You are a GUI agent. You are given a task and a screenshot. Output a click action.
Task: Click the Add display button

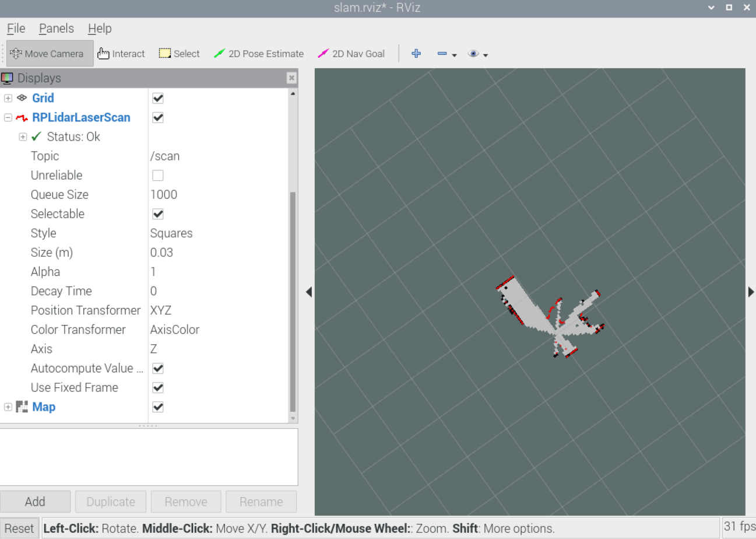pyautogui.click(x=35, y=502)
